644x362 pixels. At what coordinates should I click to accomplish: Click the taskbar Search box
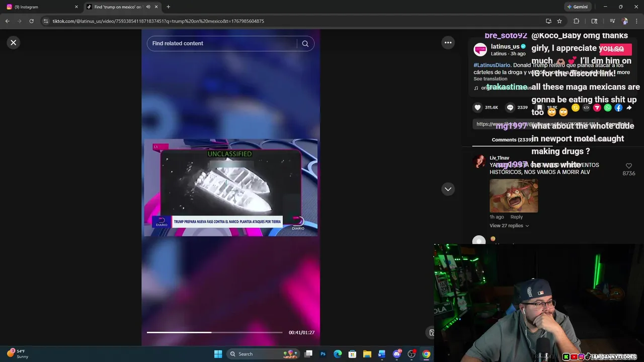click(264, 354)
